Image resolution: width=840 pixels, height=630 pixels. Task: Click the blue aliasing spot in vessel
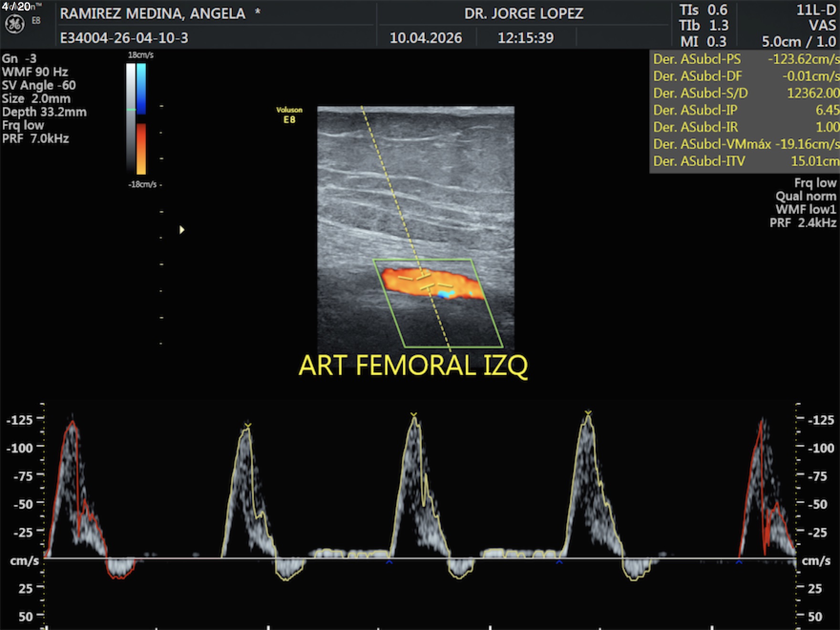[x=445, y=294]
